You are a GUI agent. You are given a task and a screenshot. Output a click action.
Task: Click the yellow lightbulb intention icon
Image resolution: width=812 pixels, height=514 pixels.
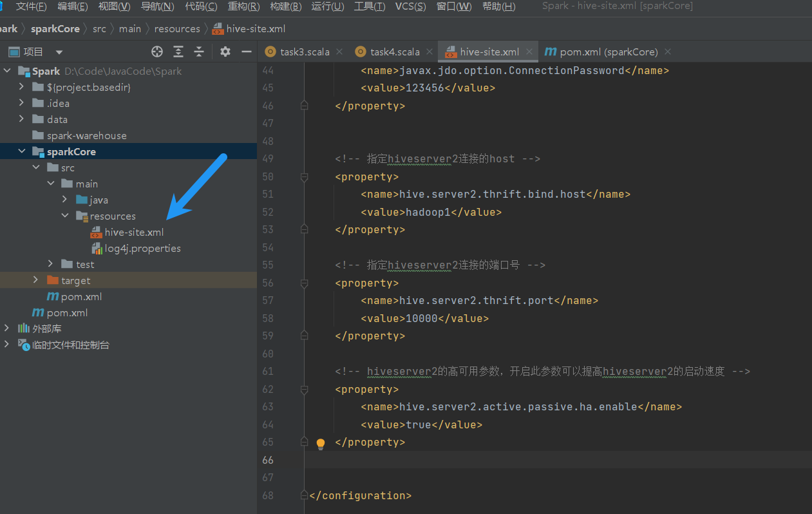(321, 443)
